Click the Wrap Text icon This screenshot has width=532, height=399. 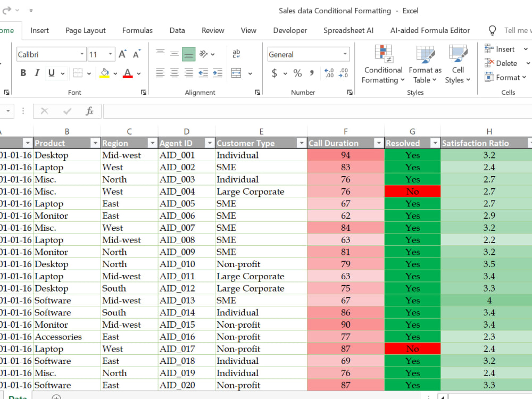pos(236,54)
